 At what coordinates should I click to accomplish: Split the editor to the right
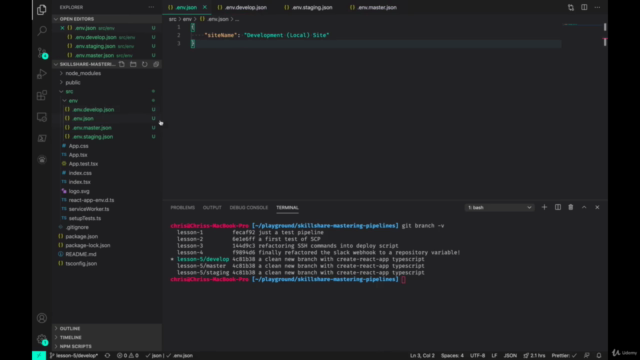[584, 7]
